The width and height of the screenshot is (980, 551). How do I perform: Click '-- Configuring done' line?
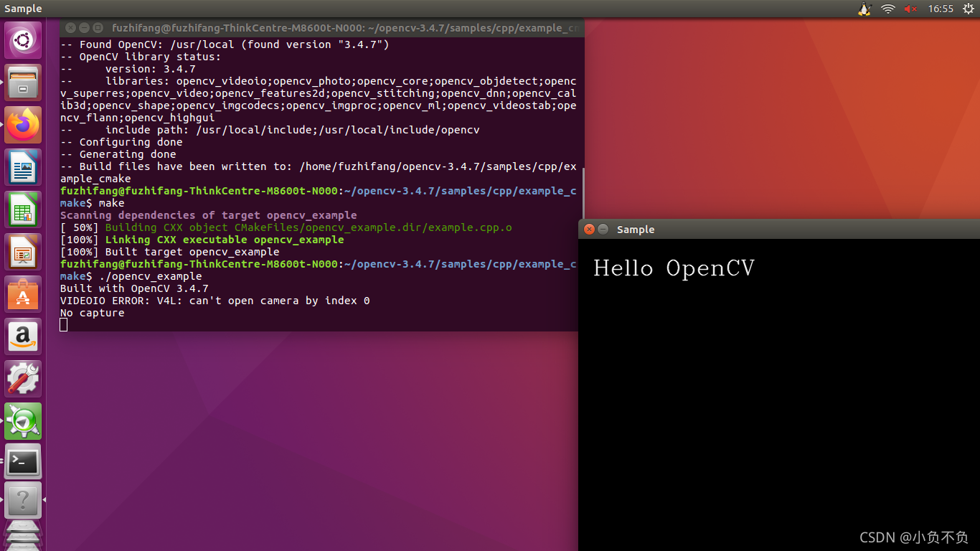tap(121, 142)
